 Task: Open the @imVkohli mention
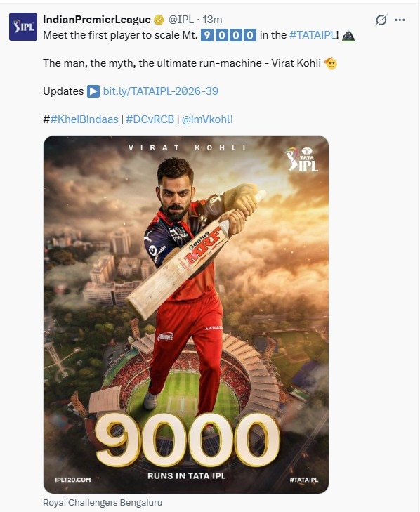tap(207, 119)
